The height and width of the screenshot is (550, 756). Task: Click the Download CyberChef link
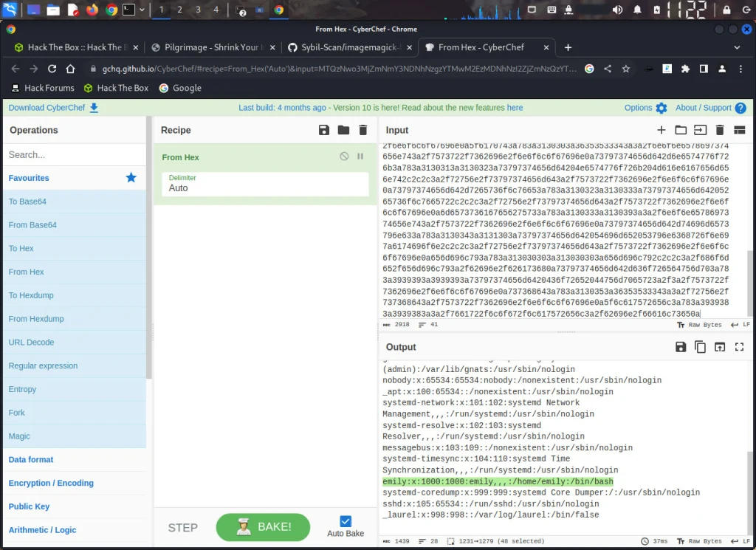click(x=53, y=108)
